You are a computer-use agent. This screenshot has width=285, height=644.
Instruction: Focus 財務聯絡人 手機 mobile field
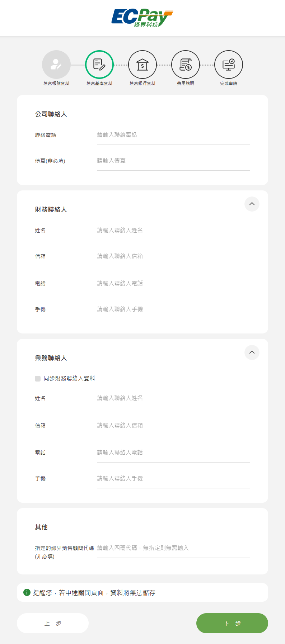pyautogui.click(x=173, y=309)
